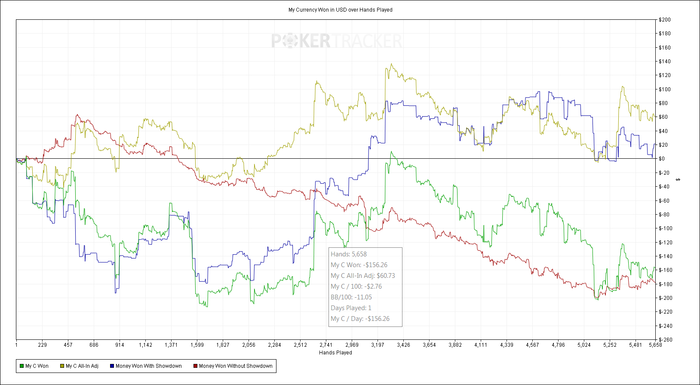
Task: Click the $-260 y-axis label
Action: coord(665,339)
